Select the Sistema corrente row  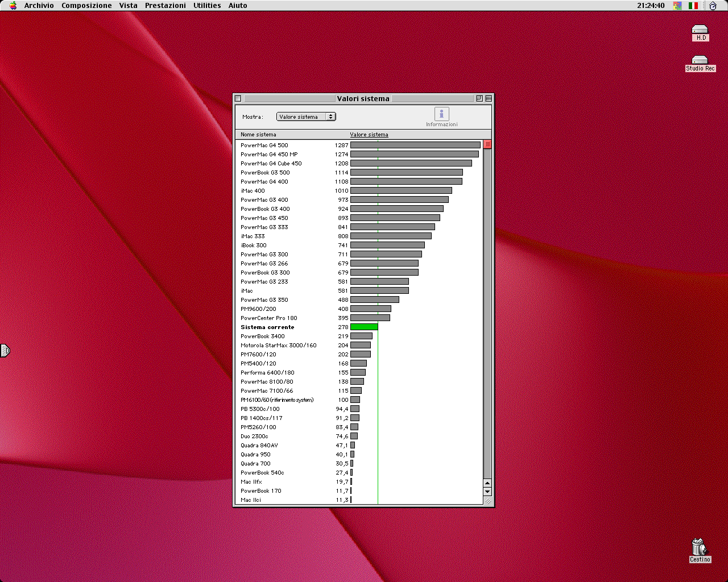tap(359, 327)
